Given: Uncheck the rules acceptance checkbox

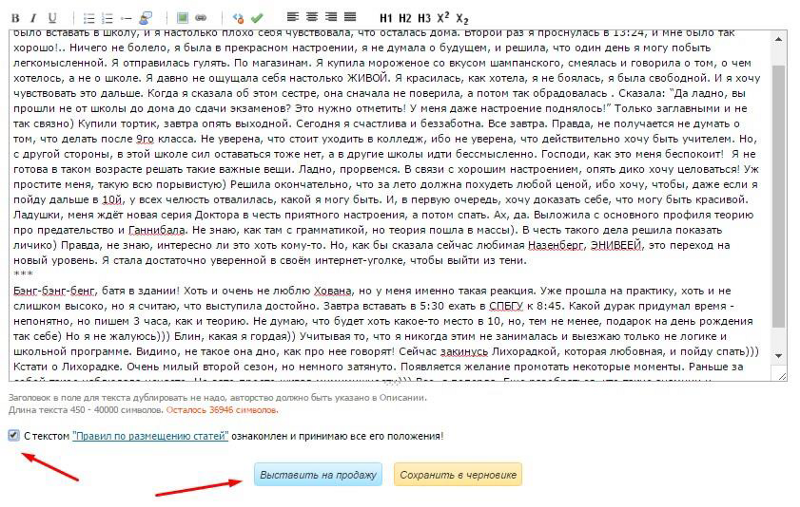Looking at the screenshot, I should coord(12,436).
